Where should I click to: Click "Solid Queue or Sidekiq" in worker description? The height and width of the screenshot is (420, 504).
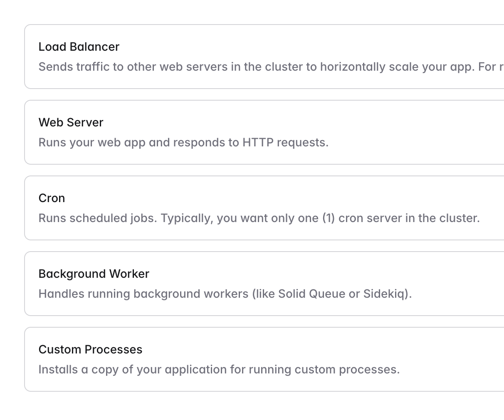pos(341,294)
